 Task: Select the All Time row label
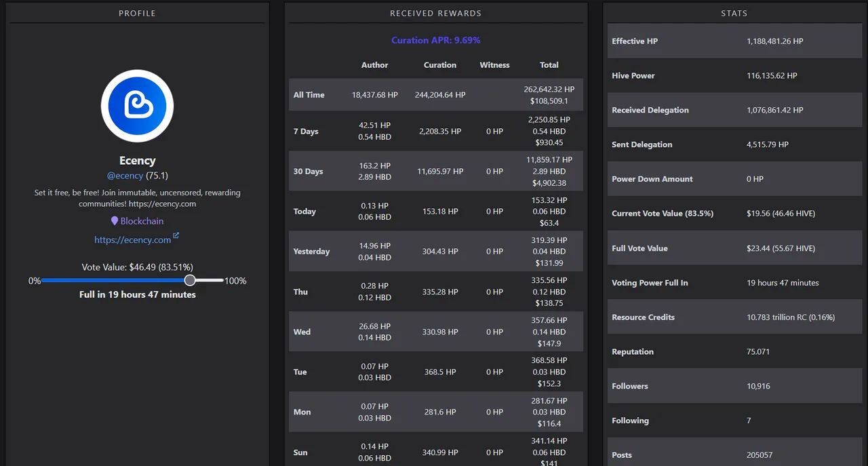tap(309, 95)
